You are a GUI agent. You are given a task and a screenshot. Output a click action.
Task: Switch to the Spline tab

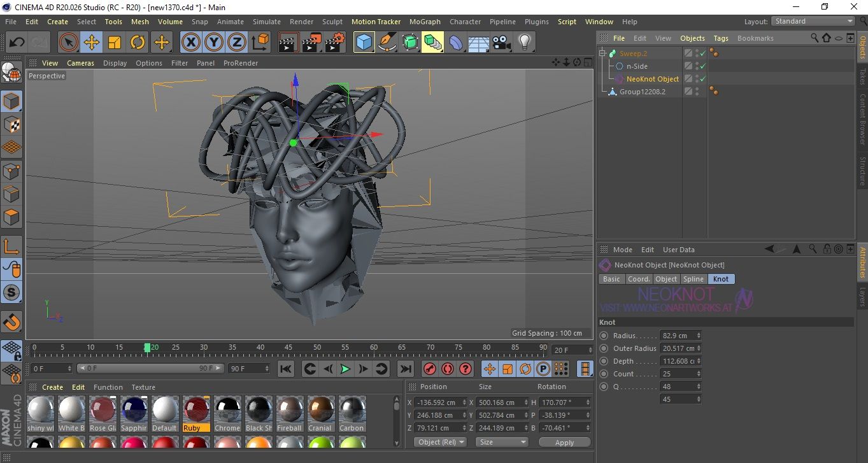point(694,279)
